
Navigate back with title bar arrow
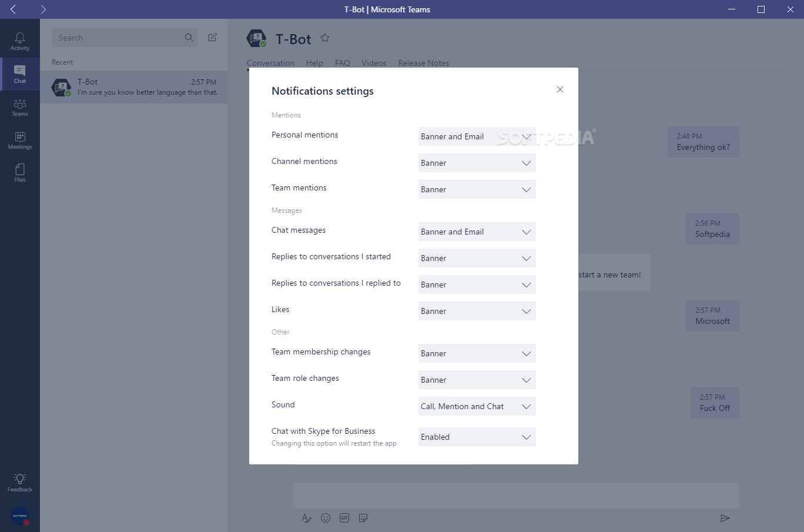[14, 9]
